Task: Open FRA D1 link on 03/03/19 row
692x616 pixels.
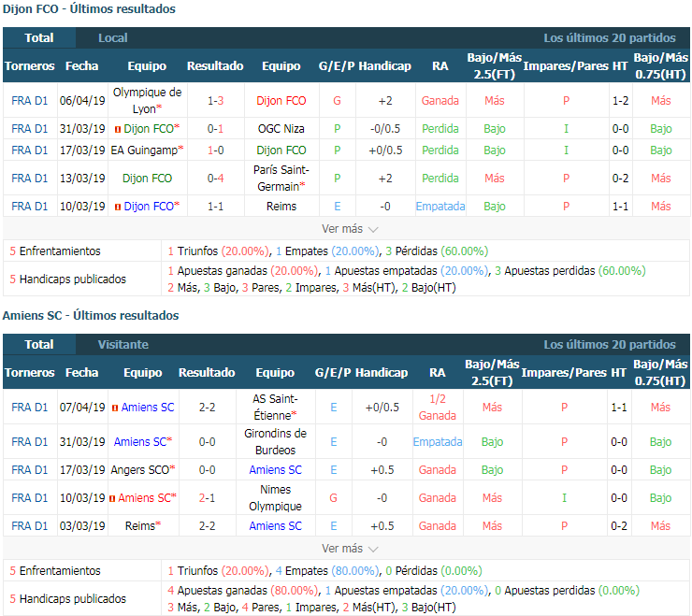Action: click(30, 526)
